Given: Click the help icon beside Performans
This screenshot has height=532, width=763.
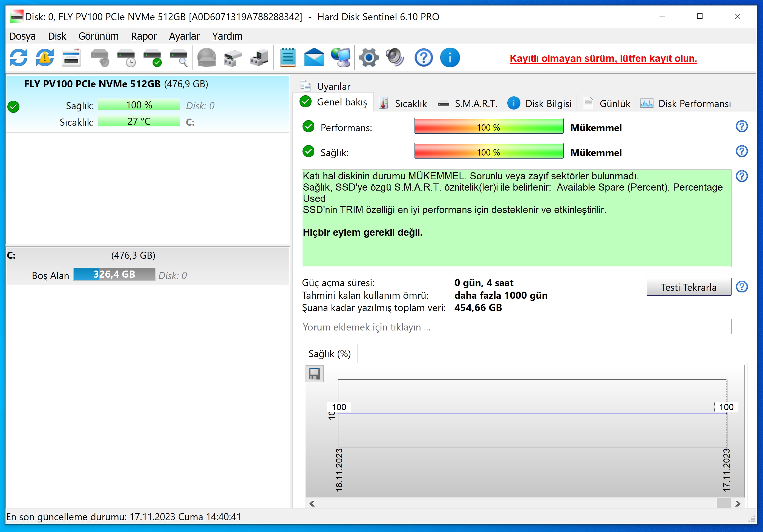Looking at the screenshot, I should pyautogui.click(x=741, y=126).
